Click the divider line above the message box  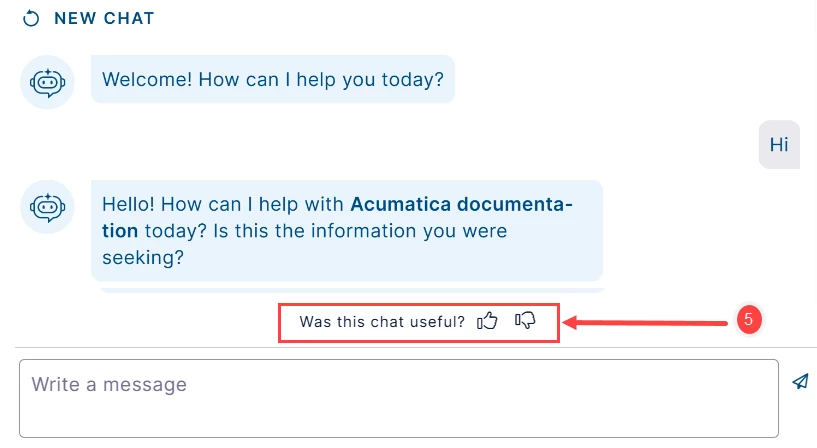[x=416, y=347]
